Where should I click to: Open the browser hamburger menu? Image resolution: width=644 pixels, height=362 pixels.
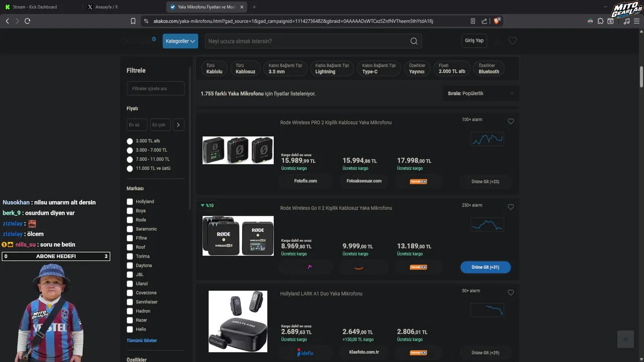636,21
